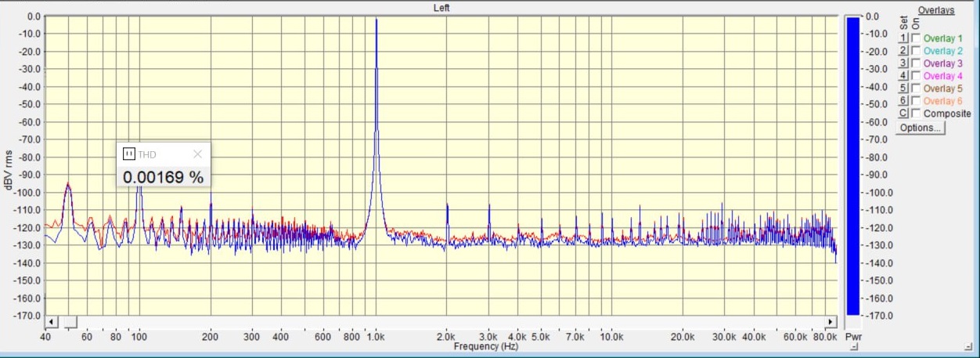The height and width of the screenshot is (358, 980).
Task: Click the -100.0 label on left axis
Action: click(x=28, y=192)
